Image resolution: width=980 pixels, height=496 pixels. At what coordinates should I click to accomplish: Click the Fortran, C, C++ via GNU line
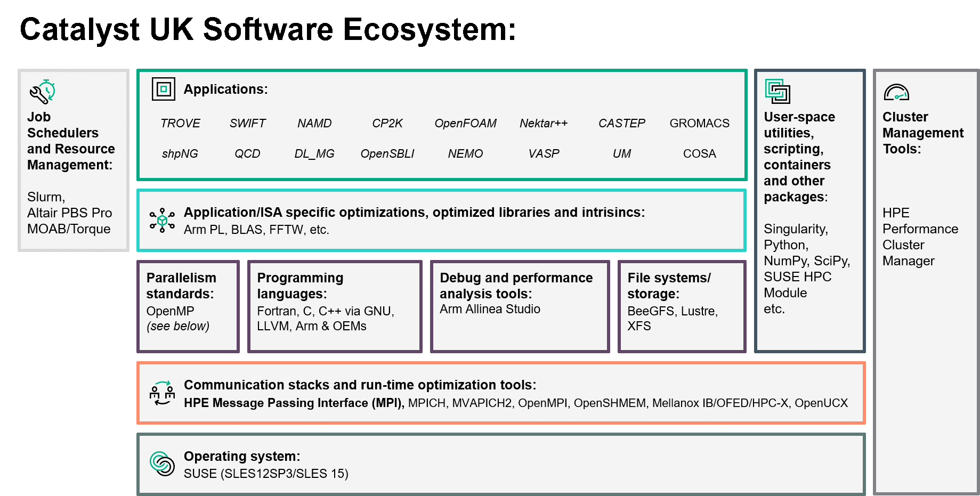pos(326,311)
